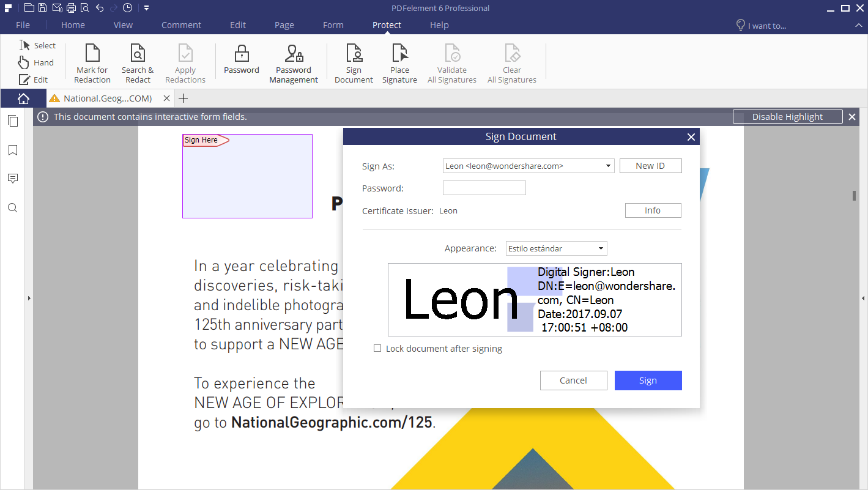Viewport: 868px width, 490px height.
Task: Open the Comment ribbon tab
Action: coord(181,25)
